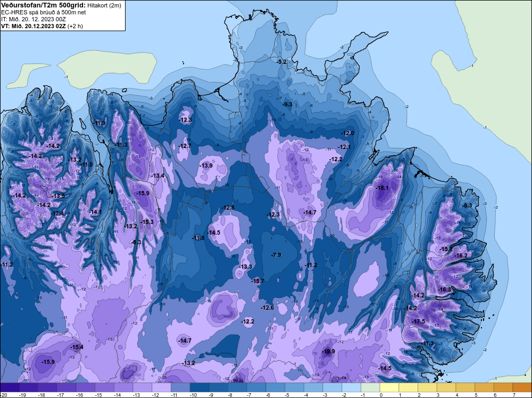Click the legend swatch between -11 and -10
Image resolution: width=532 pixels, height=398 pixels.
(x=180, y=387)
